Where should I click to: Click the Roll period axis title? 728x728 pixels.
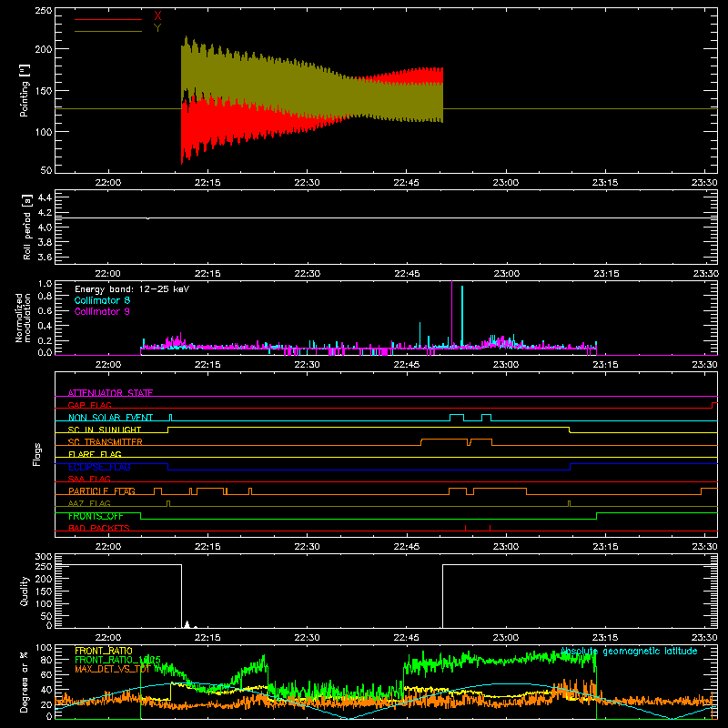(27, 227)
